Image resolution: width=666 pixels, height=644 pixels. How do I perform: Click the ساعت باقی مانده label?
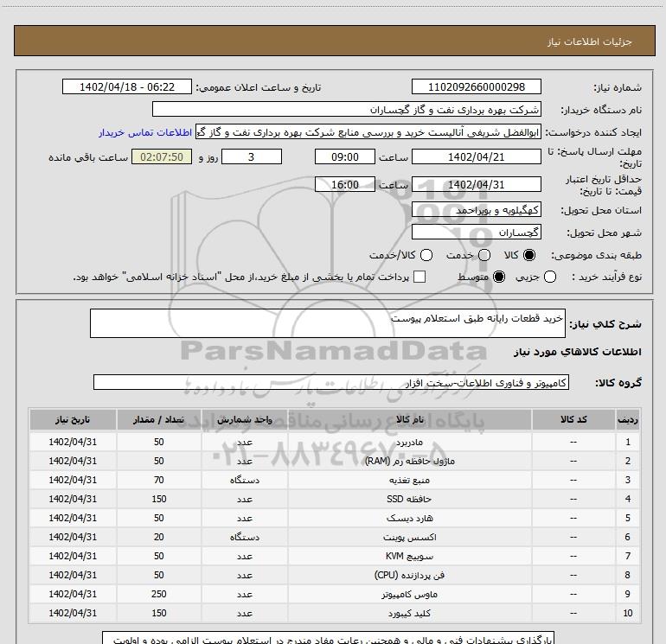coord(88,157)
